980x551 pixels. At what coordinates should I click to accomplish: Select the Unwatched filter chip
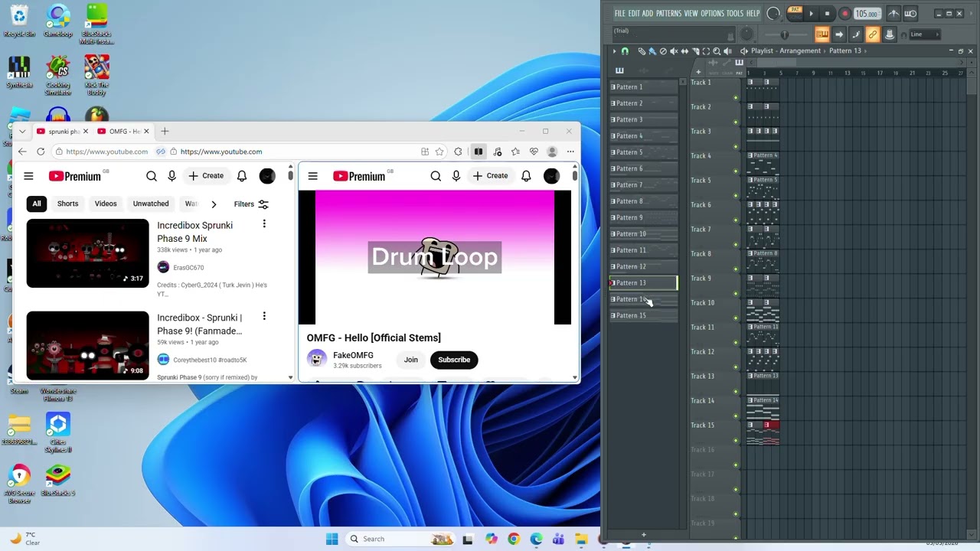(151, 204)
